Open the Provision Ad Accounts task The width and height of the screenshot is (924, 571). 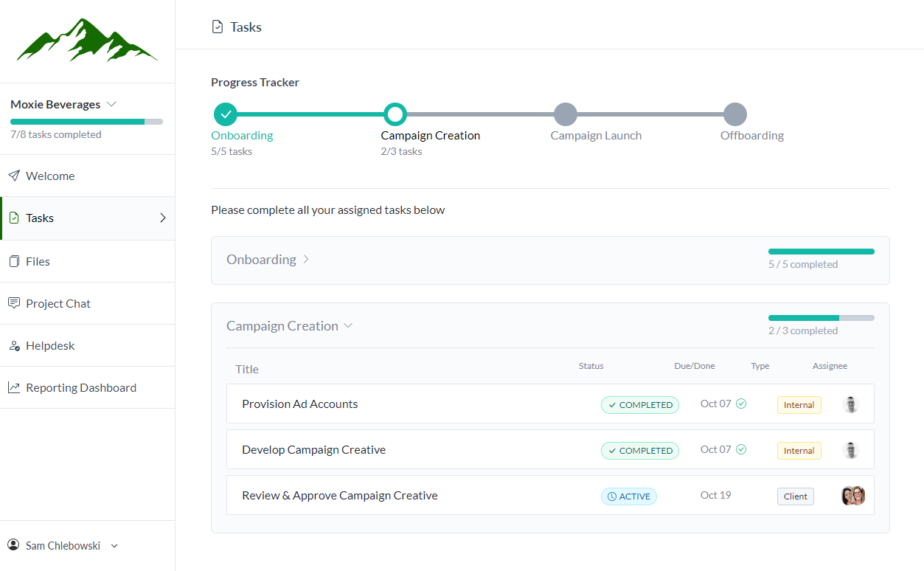(300, 404)
